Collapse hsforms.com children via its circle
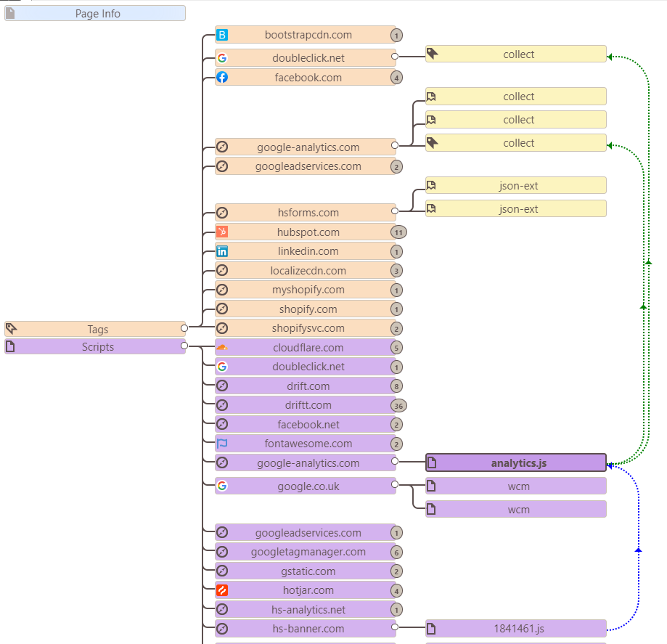This screenshot has height=644, width=667. [395, 211]
